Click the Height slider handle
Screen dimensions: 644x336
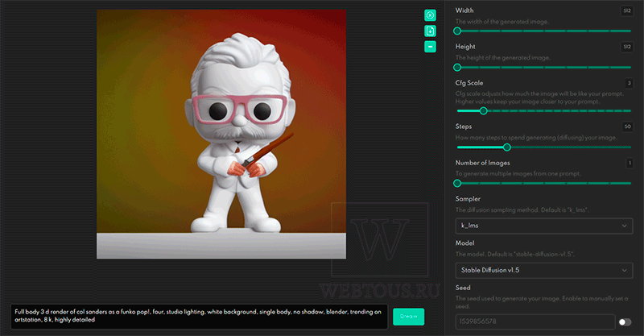coord(457,68)
